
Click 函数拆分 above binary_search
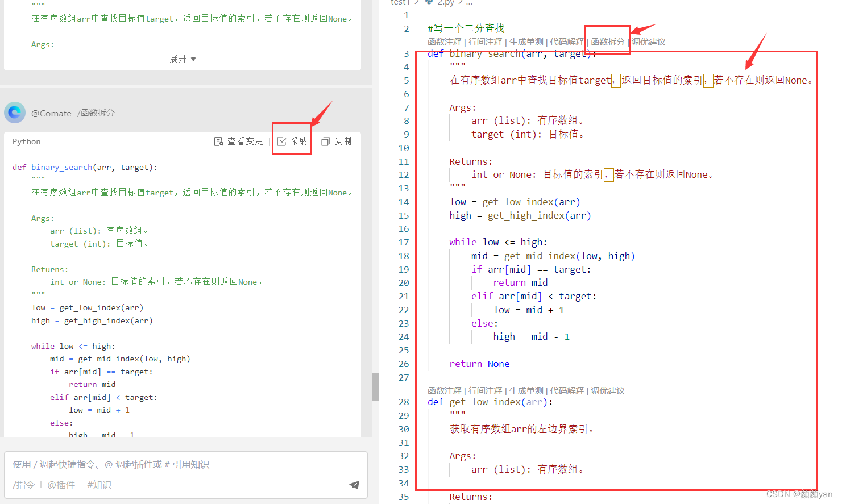tap(608, 41)
